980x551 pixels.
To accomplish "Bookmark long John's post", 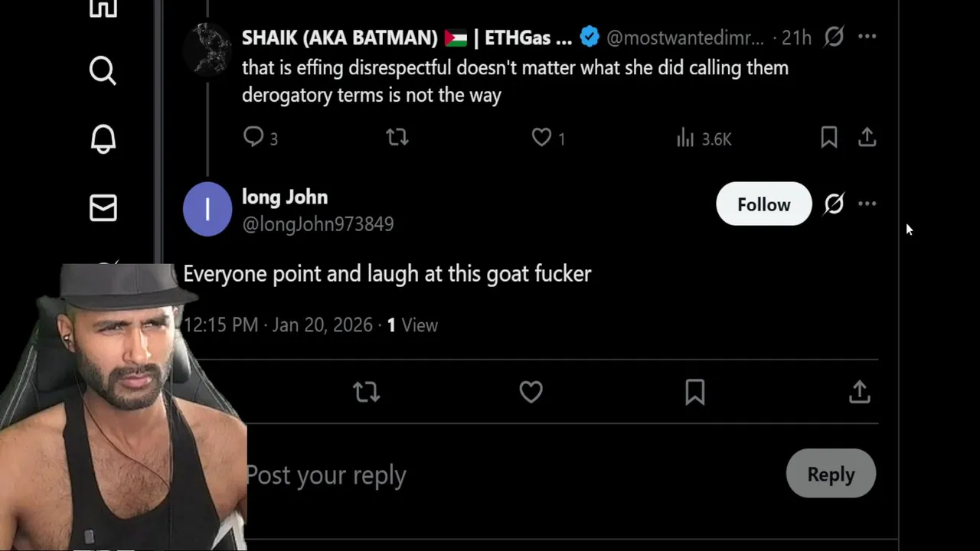I will pyautogui.click(x=694, y=392).
